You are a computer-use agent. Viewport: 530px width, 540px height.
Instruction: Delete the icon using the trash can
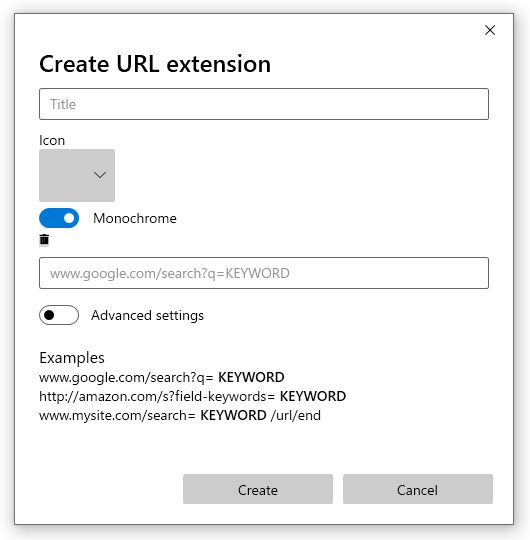[x=44, y=240]
